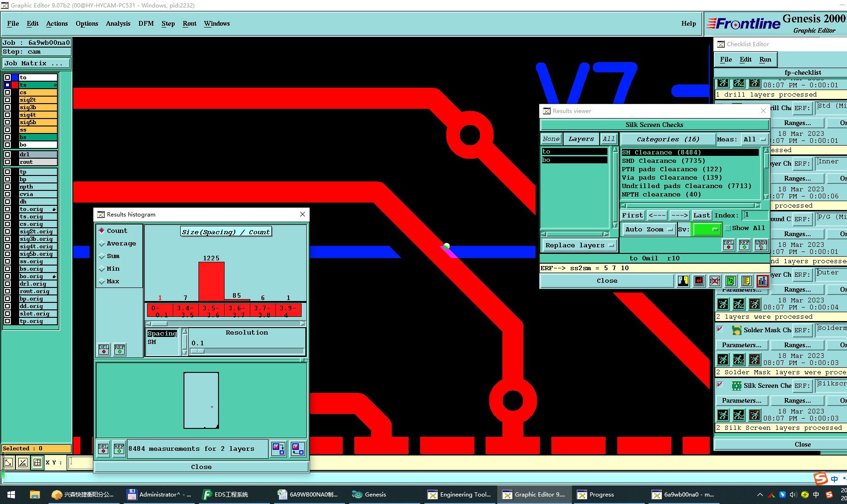
Task: Click REF icon beside '8484 measurements' text
Action: (119, 448)
